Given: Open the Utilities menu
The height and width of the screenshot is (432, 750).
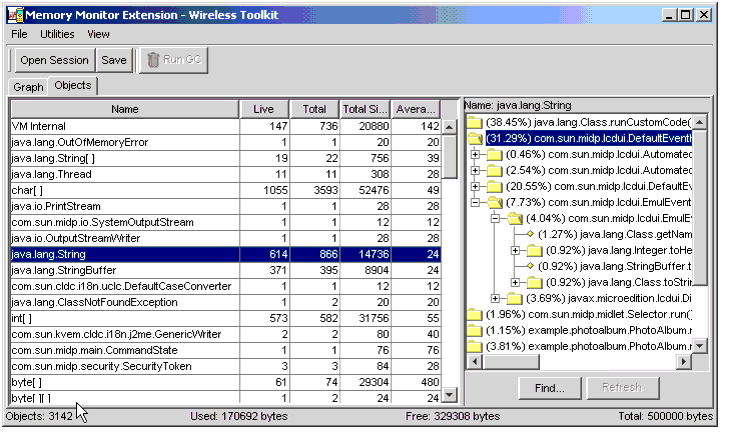Looking at the screenshot, I should pos(57,34).
